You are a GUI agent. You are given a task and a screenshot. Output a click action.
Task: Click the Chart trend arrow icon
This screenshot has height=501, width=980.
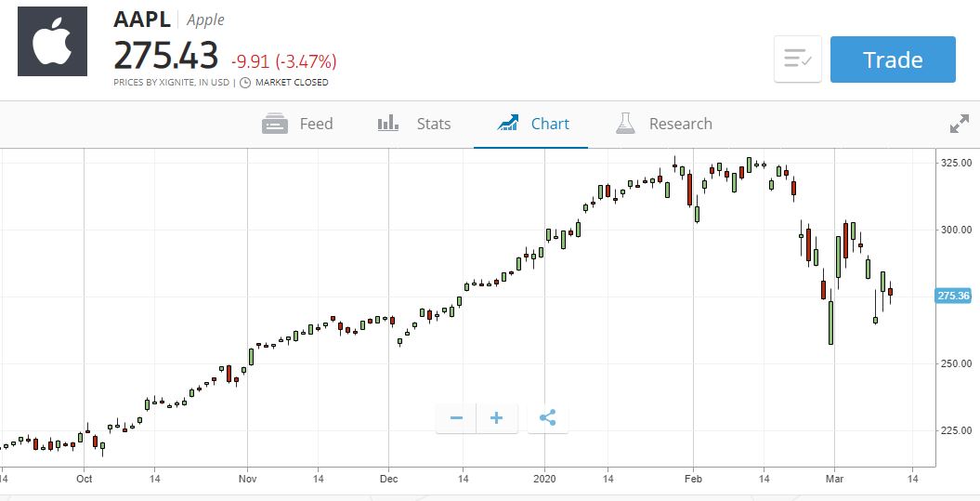(508, 124)
